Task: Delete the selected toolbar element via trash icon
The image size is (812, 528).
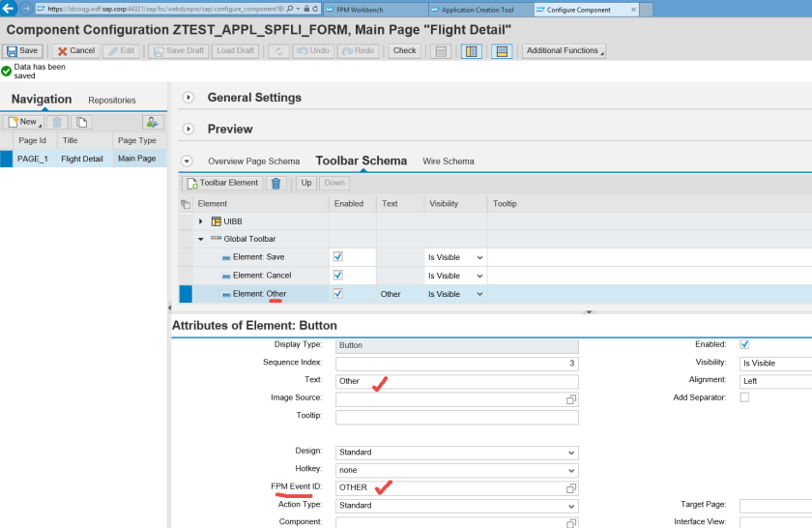Action: (x=275, y=183)
